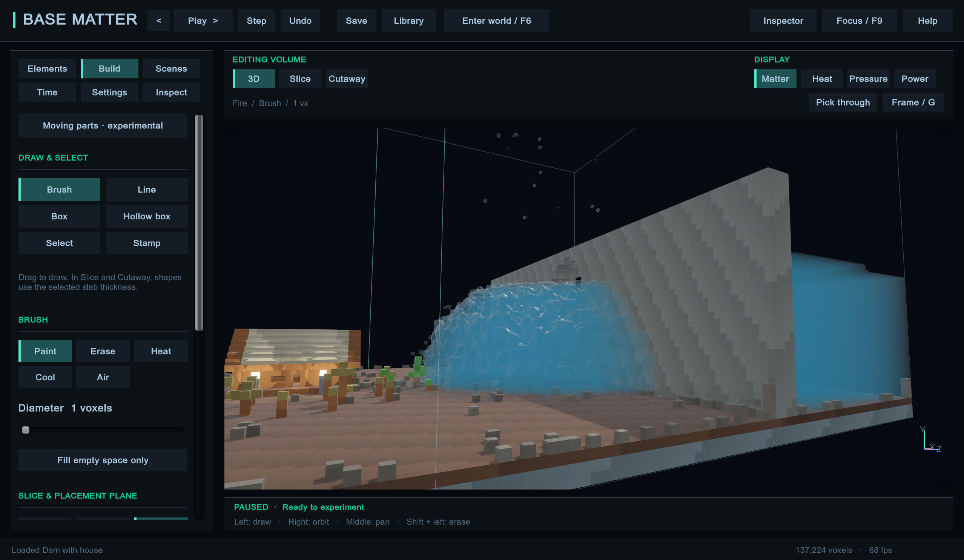Select the Build tab
Viewport: 964px width, 560px height.
[109, 69]
